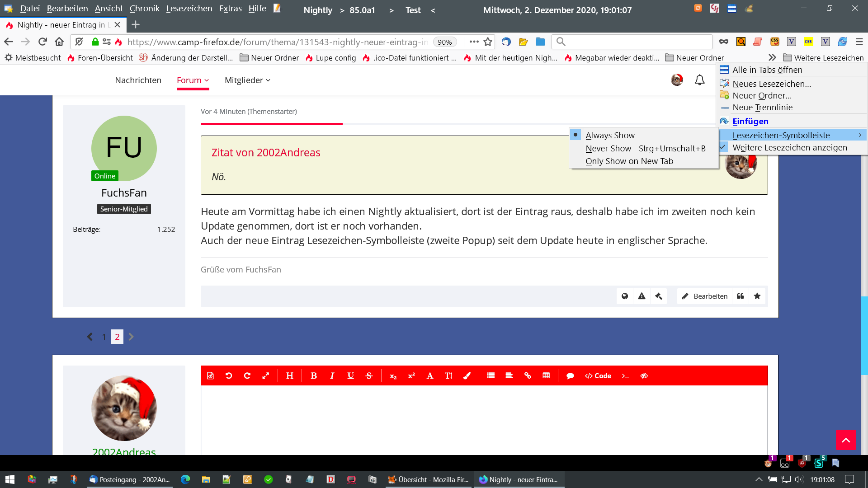
Task: Bookmark this page with star icon
Action: (488, 42)
